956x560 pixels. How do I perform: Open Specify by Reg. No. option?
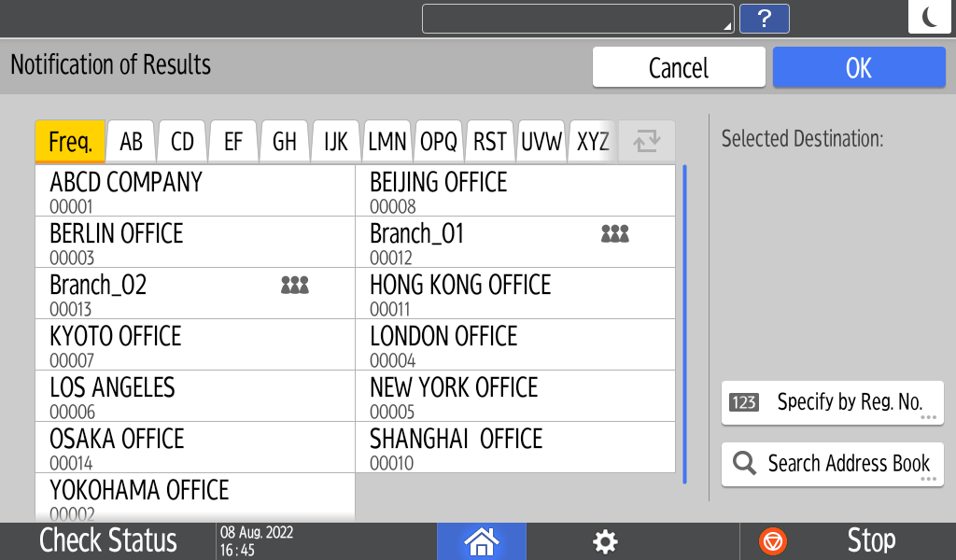[x=832, y=402]
